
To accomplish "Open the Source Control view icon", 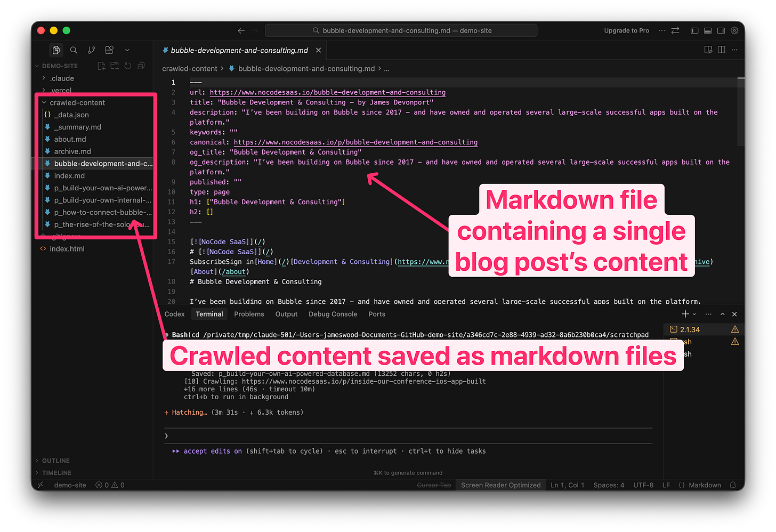I will click(92, 50).
